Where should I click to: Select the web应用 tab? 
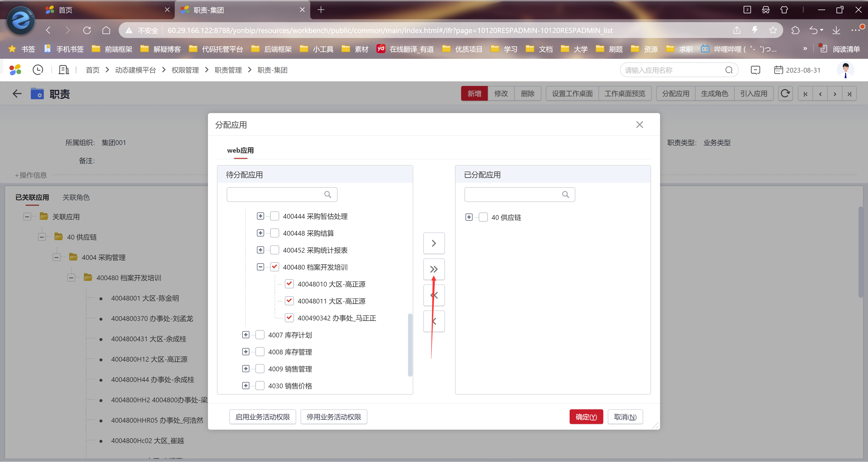(x=240, y=150)
